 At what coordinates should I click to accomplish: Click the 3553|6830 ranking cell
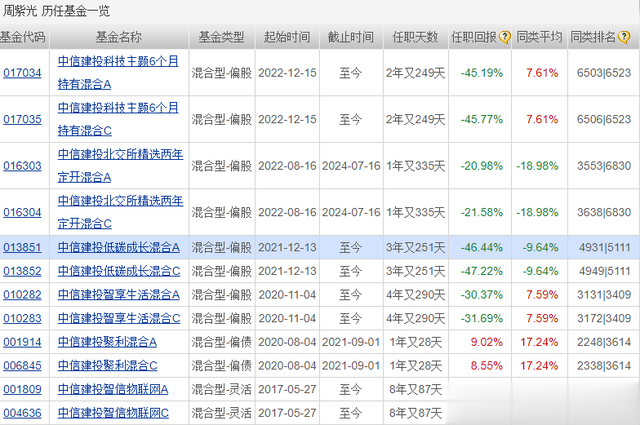click(x=604, y=166)
